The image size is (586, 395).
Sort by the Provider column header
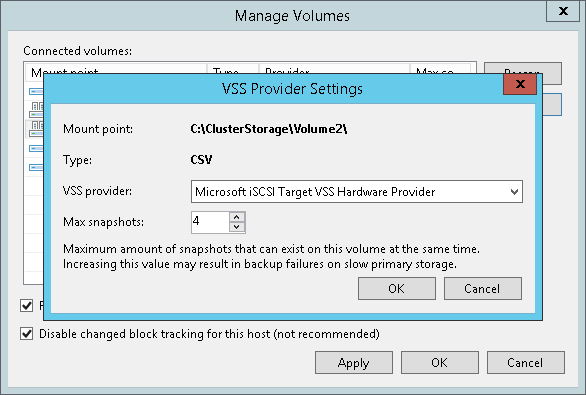[334, 69]
